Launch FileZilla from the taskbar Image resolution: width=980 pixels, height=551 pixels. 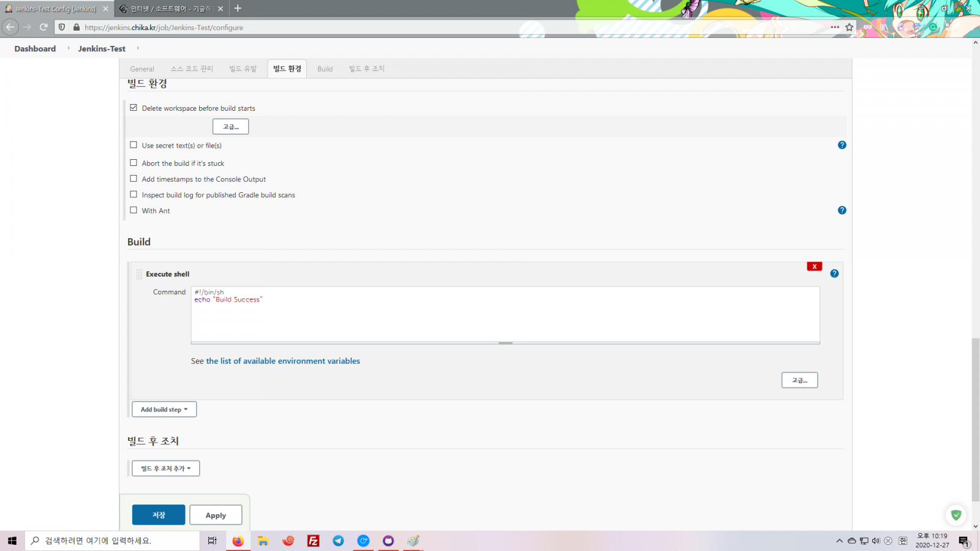coord(313,541)
